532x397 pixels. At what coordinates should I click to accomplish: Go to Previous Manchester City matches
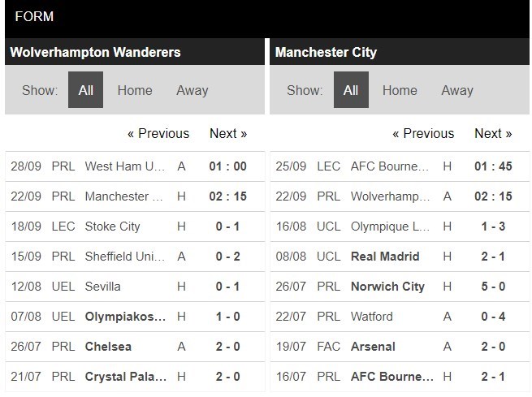tap(423, 133)
